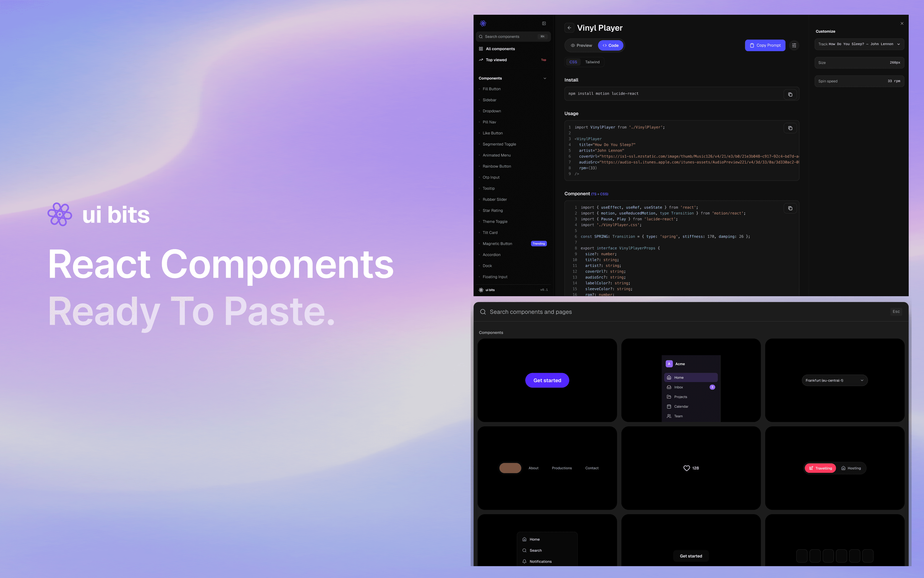Select Hosting in segmented toggle
The height and width of the screenshot is (578, 924).
pyautogui.click(x=851, y=468)
